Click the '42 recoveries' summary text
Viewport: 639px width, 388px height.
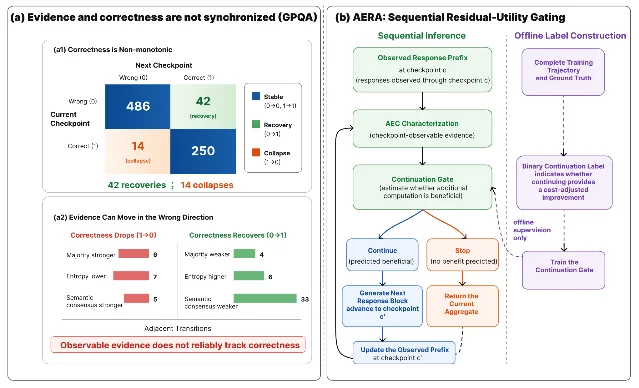tap(137, 185)
